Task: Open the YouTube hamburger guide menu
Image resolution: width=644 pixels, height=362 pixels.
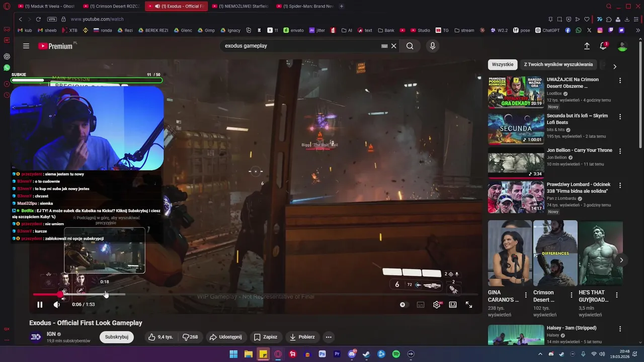Action: point(26,46)
